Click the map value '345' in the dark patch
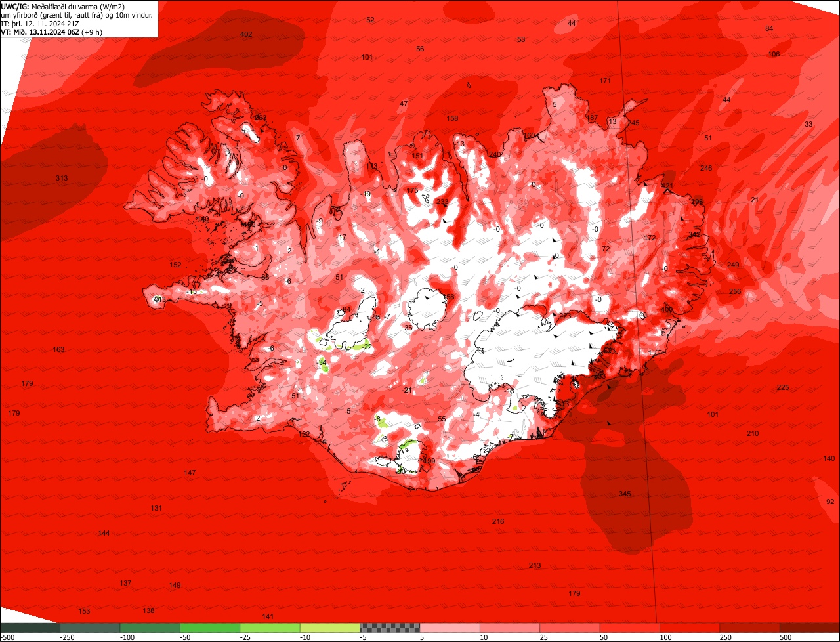 point(625,494)
